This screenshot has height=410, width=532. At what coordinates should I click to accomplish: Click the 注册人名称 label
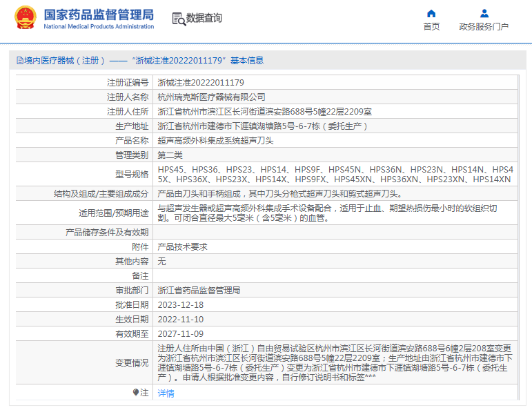point(128,97)
